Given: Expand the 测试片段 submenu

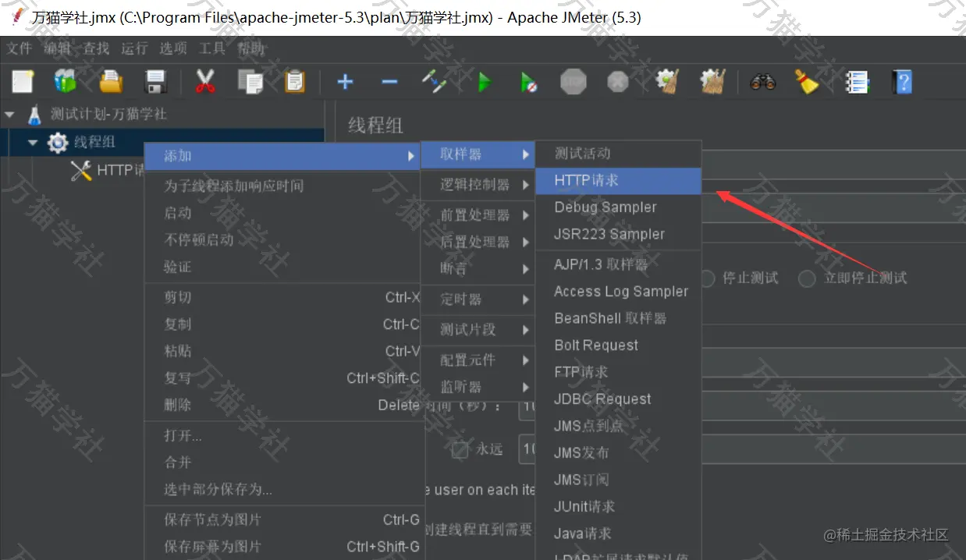Looking at the screenshot, I should (x=478, y=329).
